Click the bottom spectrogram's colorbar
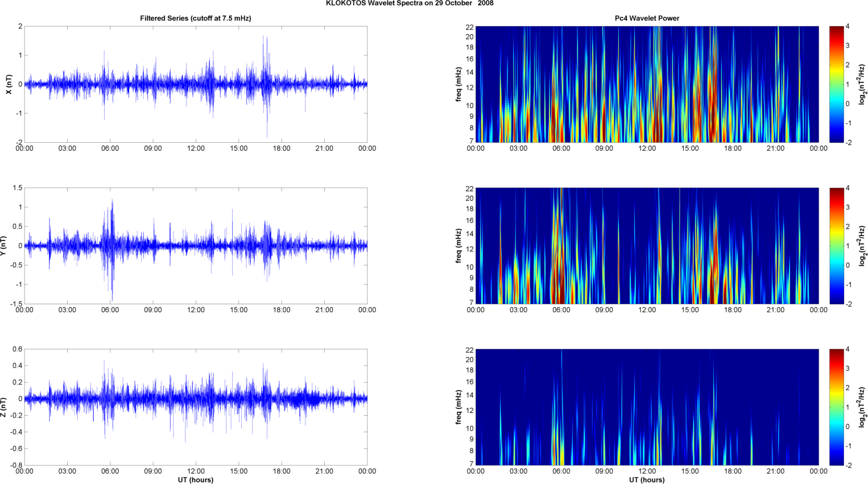Viewport: 868px width, 484px height. point(836,407)
